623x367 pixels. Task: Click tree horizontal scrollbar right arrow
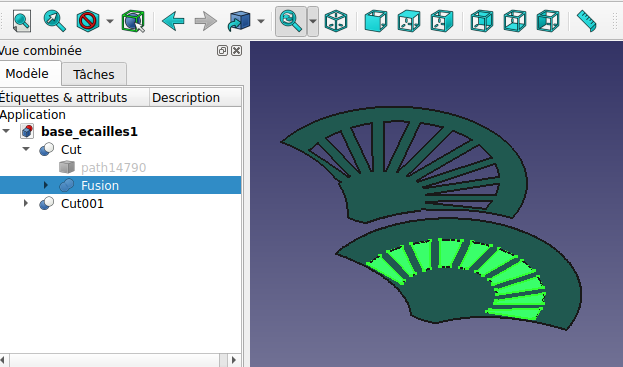(x=234, y=360)
